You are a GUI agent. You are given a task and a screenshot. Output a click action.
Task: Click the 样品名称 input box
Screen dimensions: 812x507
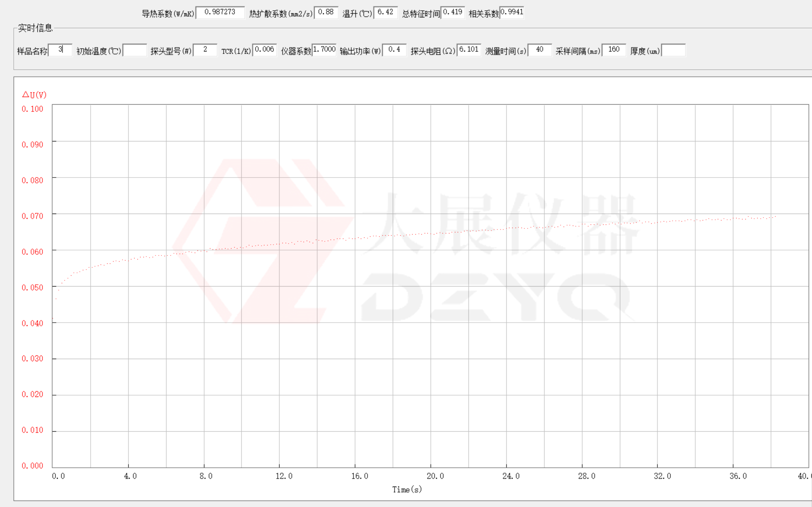pyautogui.click(x=60, y=50)
